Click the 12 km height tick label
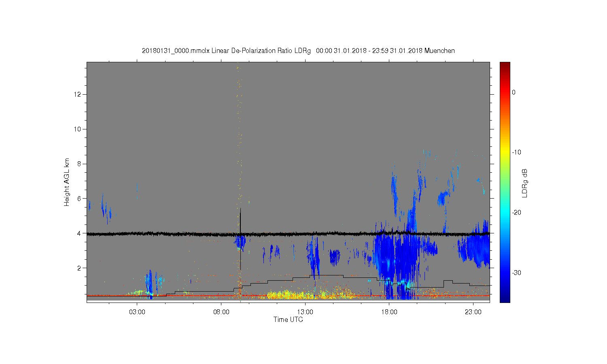 [x=78, y=94]
